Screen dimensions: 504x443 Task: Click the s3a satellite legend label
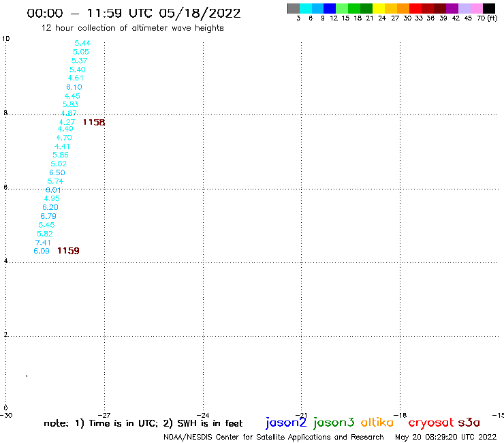[469, 423]
